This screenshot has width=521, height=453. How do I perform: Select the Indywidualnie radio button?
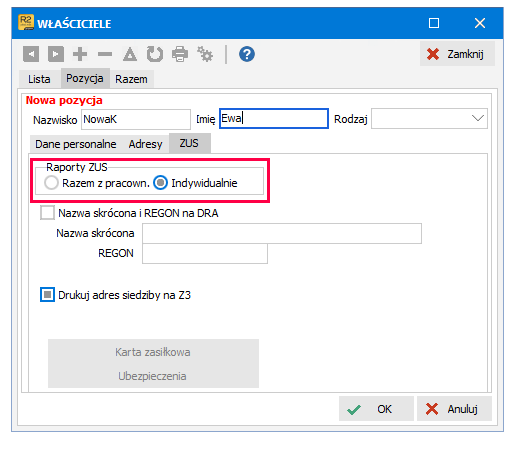tap(160, 183)
